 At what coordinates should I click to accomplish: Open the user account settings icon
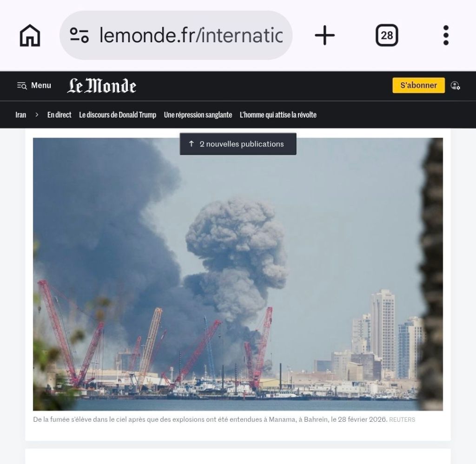[x=455, y=85]
